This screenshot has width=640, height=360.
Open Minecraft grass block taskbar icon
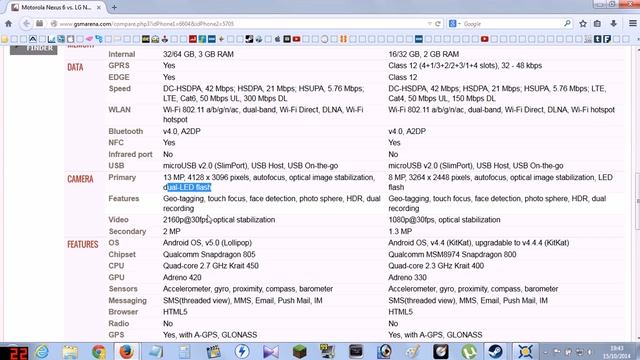(x=299, y=351)
